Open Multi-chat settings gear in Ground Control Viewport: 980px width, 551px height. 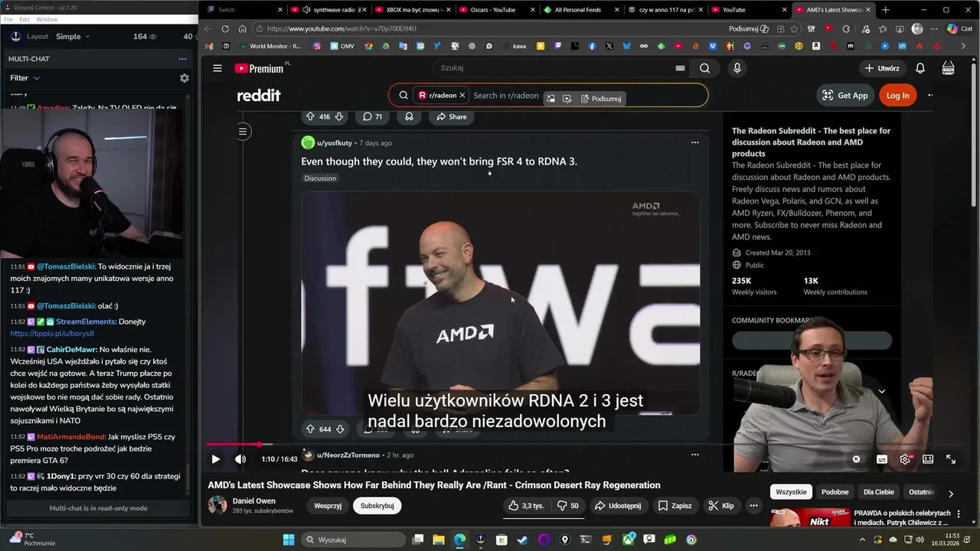coord(185,78)
